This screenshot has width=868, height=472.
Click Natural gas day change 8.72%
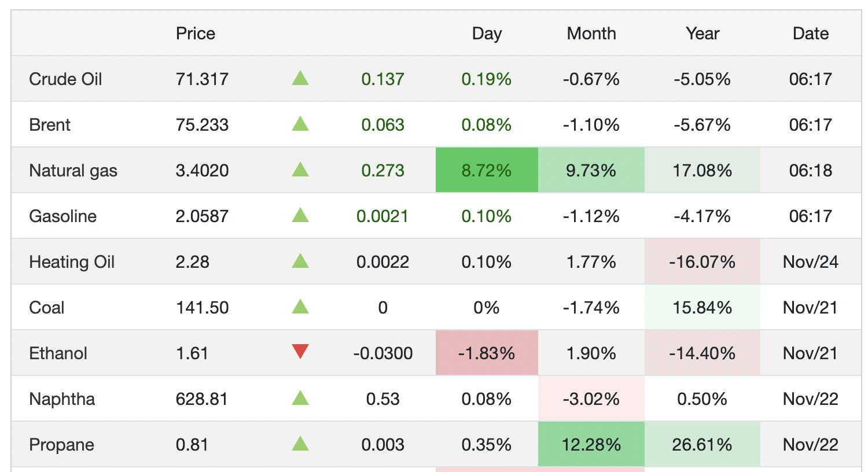pos(487,171)
